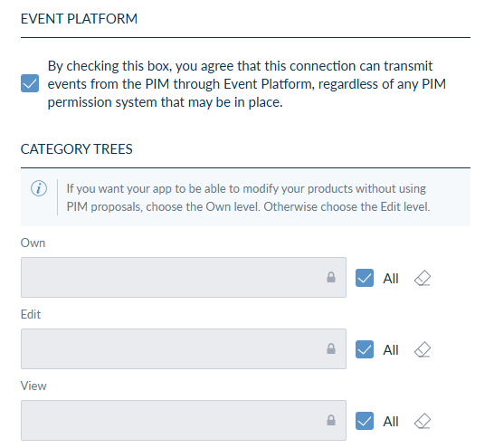Image resolution: width=494 pixels, height=448 pixels.
Task: Click the Category Trees section heading
Action: pyautogui.click(x=77, y=149)
